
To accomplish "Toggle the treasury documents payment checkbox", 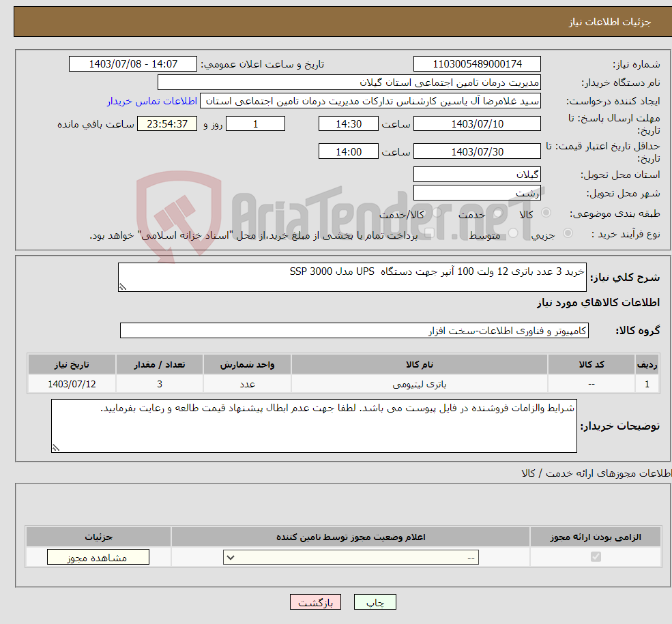I will click(x=429, y=233).
